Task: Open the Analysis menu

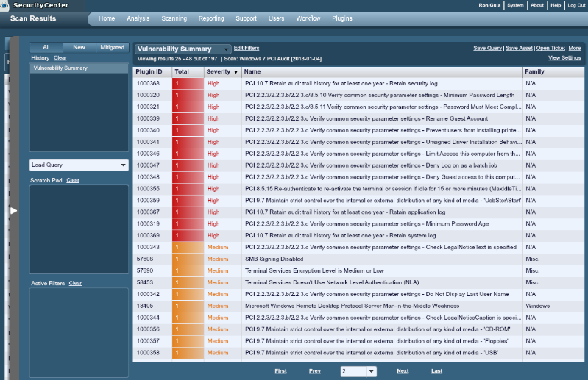Action: pos(138,18)
